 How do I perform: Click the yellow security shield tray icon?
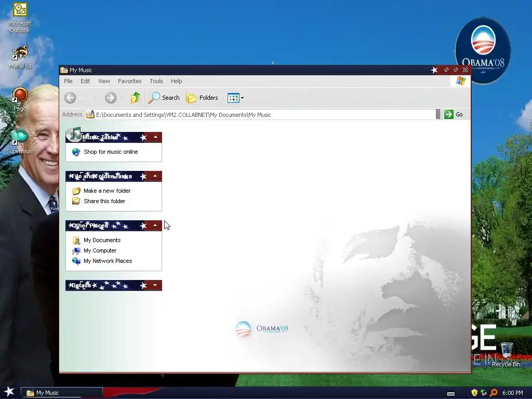pos(474,393)
